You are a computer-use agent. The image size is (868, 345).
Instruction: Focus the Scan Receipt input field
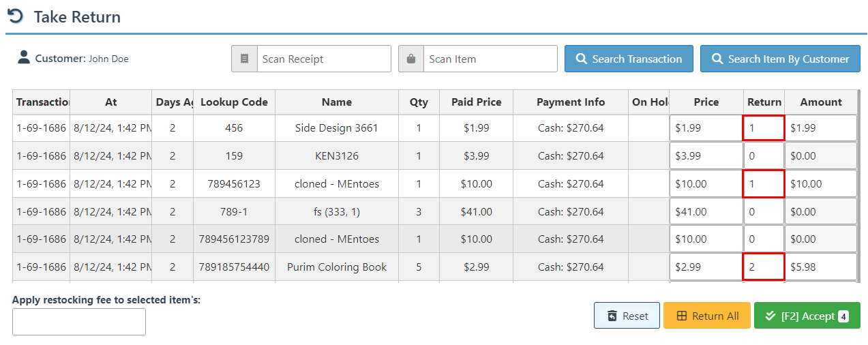pos(323,59)
